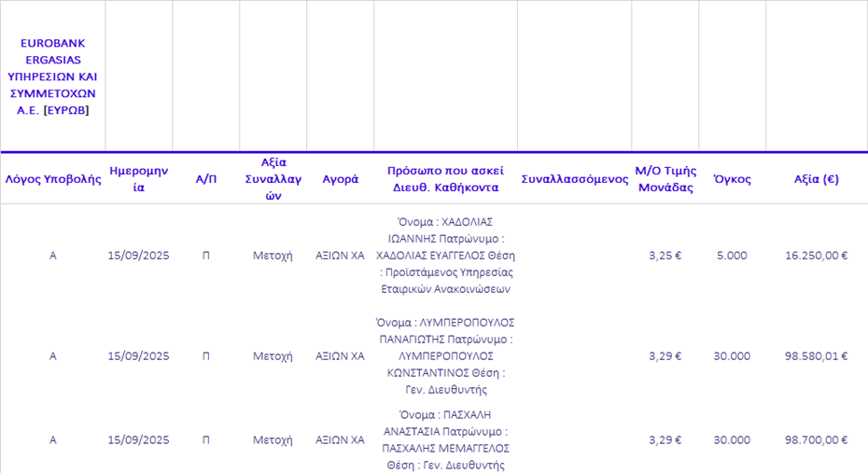Select the Αξία (€) column header
The image size is (868, 473).
[816, 179]
